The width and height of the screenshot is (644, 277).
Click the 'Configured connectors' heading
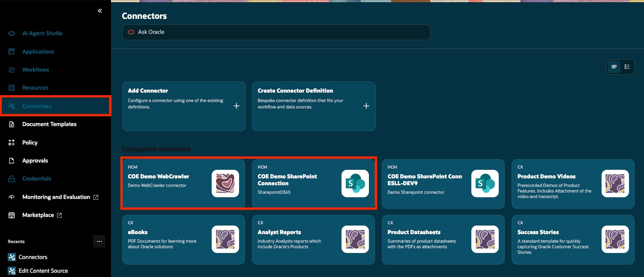click(x=156, y=149)
